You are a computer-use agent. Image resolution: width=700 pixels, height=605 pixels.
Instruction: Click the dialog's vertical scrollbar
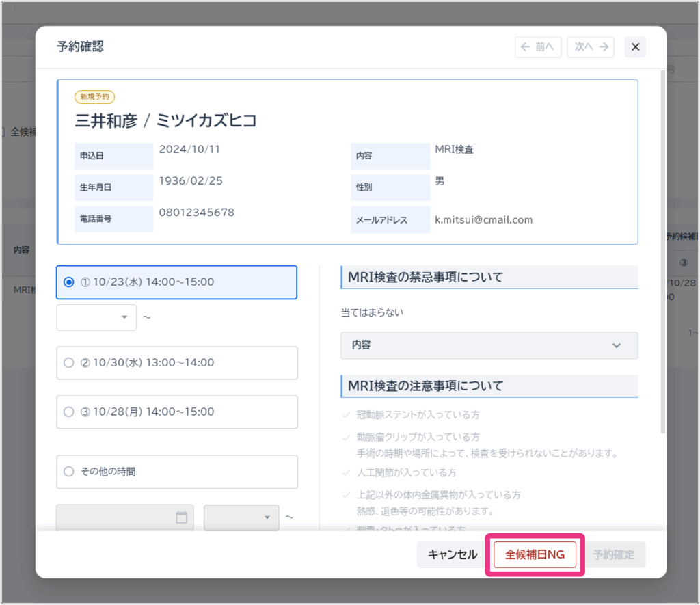click(662, 253)
